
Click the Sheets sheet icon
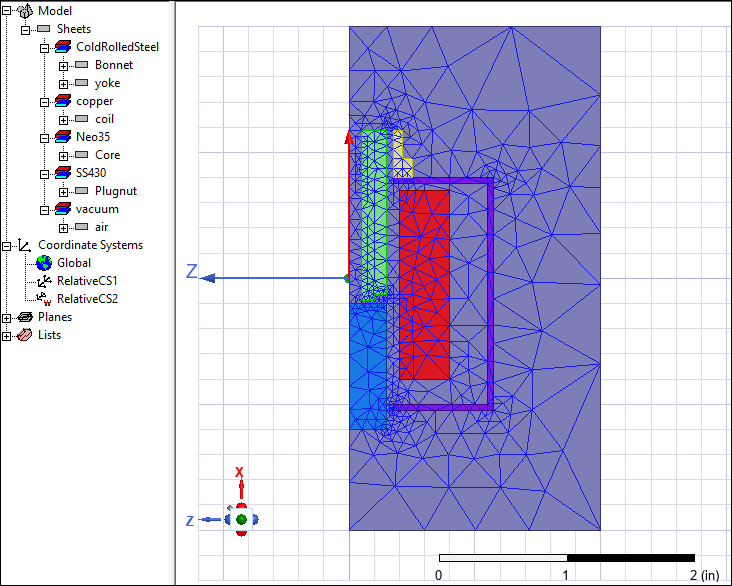coord(43,29)
